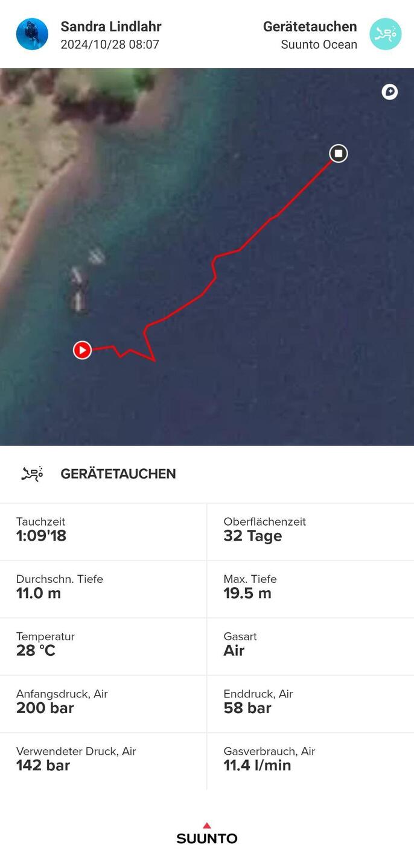Screen dimensions: 414x868
Task: Click the compass icon on the map
Action: (x=390, y=92)
